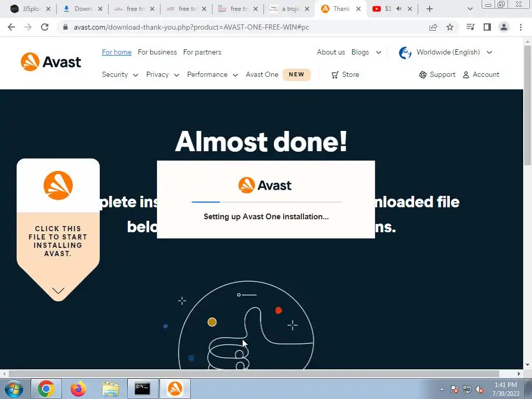Image resolution: width=532 pixels, height=399 pixels.
Task: Click the horizontal scrollbar thumb
Action: coord(254,374)
